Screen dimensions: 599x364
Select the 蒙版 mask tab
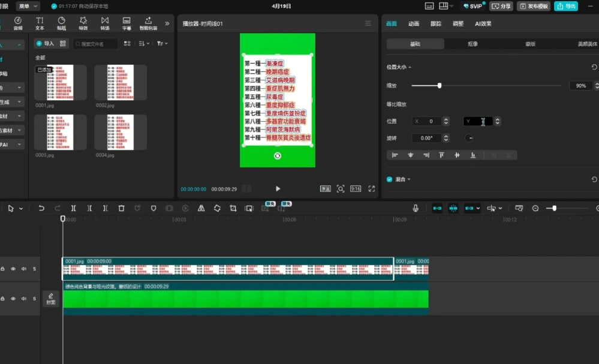pos(530,44)
